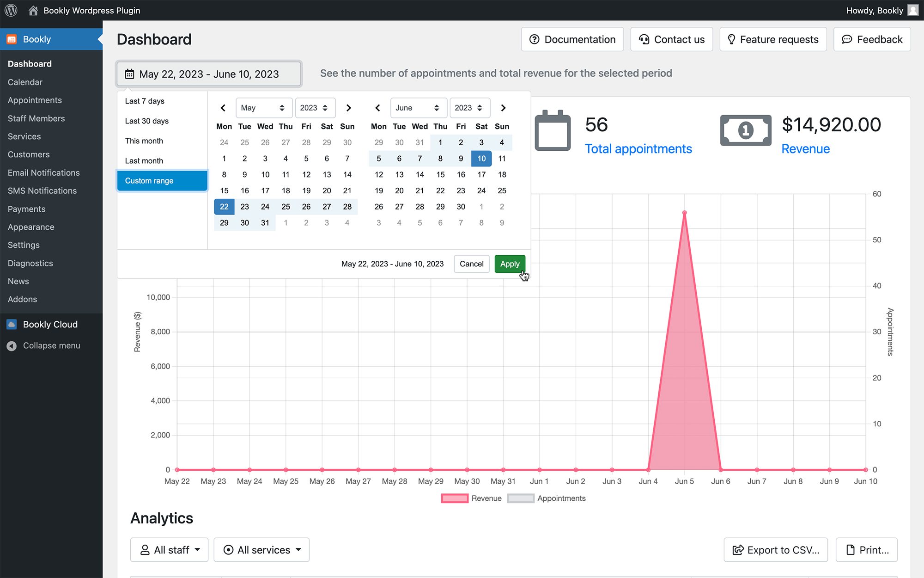Click the home icon beside Bookly Wordpress Plugin

tap(33, 10)
